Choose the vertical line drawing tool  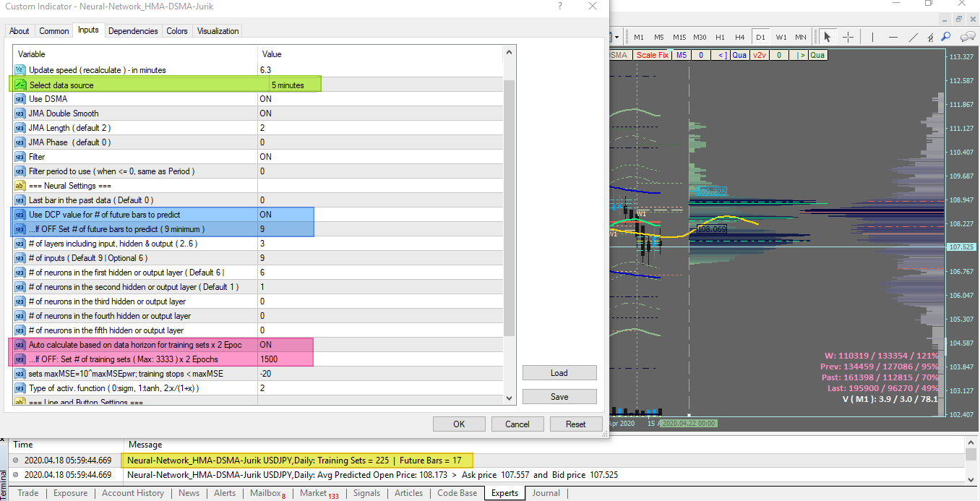pyautogui.click(x=872, y=37)
